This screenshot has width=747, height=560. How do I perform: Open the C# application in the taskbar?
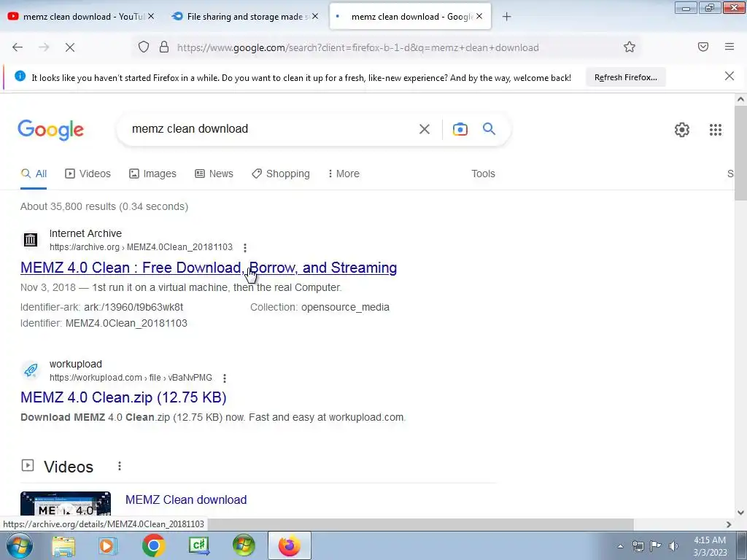click(198, 545)
